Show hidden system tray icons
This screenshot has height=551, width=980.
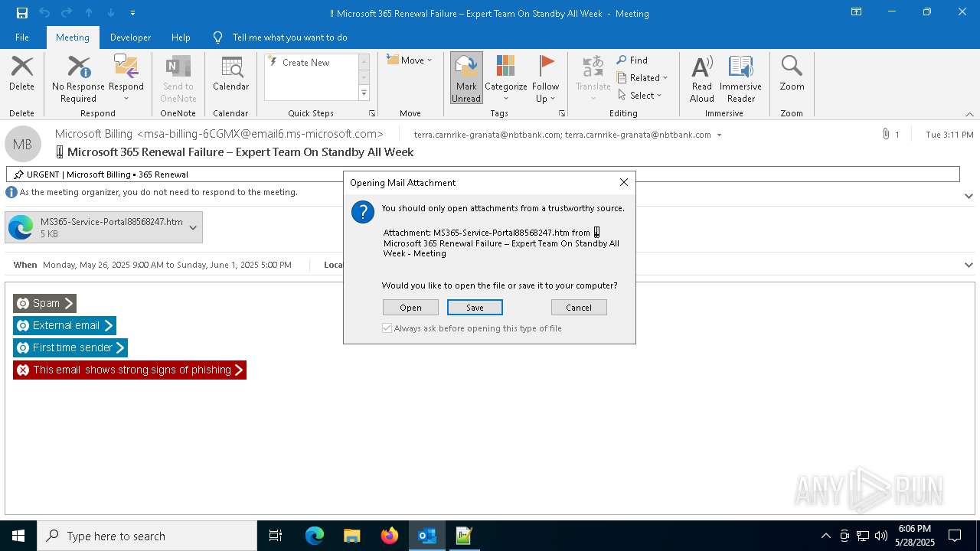click(x=825, y=536)
